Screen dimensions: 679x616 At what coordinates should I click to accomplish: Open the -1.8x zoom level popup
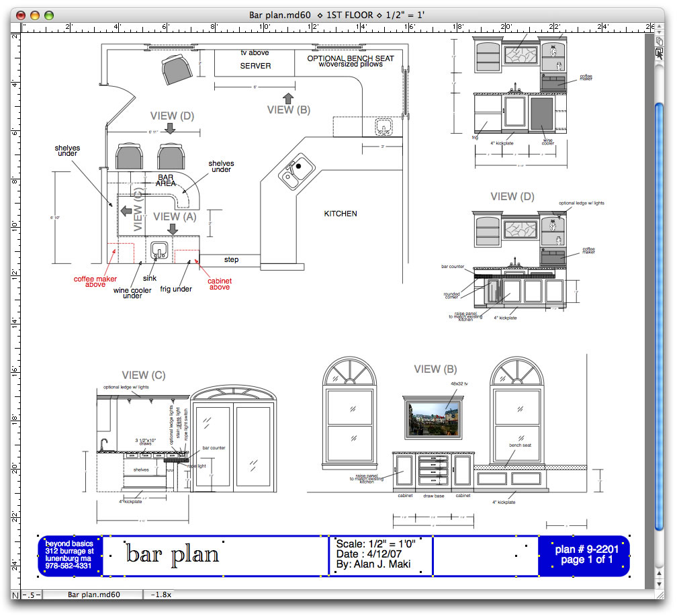click(x=161, y=595)
